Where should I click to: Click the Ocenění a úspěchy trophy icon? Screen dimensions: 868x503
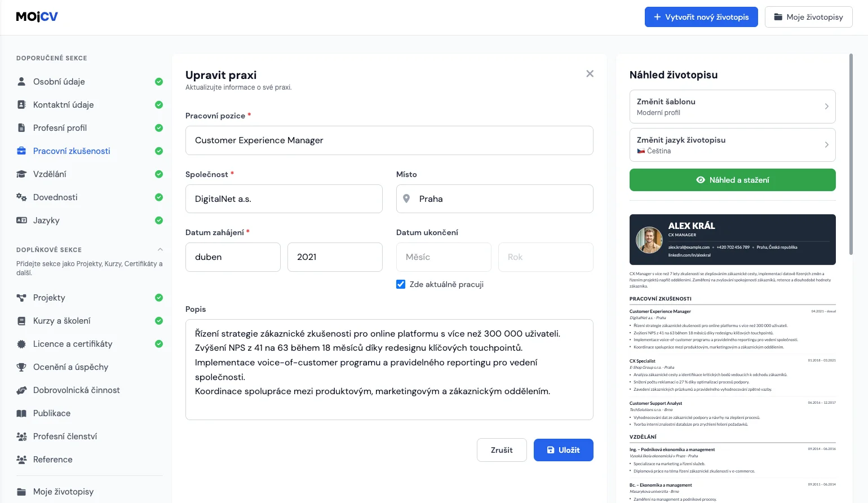21,367
